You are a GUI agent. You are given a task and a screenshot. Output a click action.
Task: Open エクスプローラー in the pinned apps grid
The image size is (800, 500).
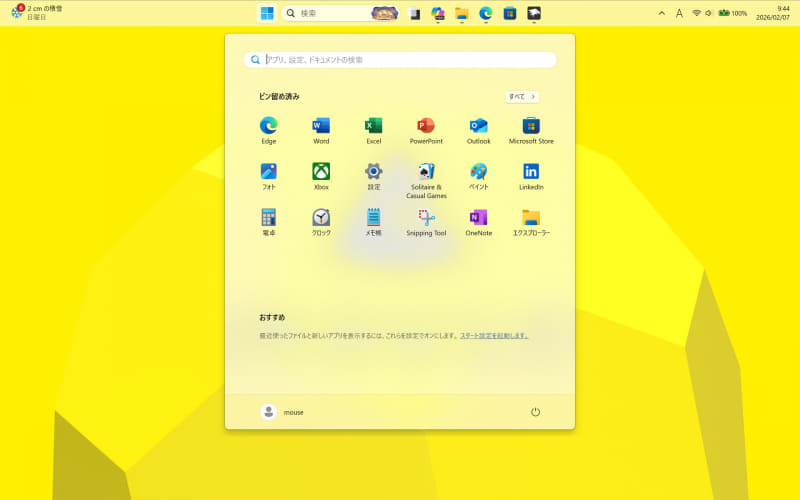click(531, 222)
